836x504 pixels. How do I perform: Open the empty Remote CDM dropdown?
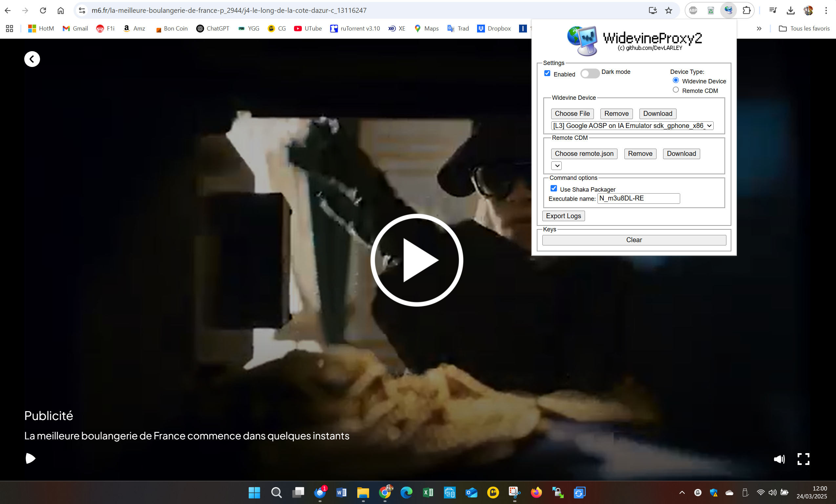tap(556, 166)
